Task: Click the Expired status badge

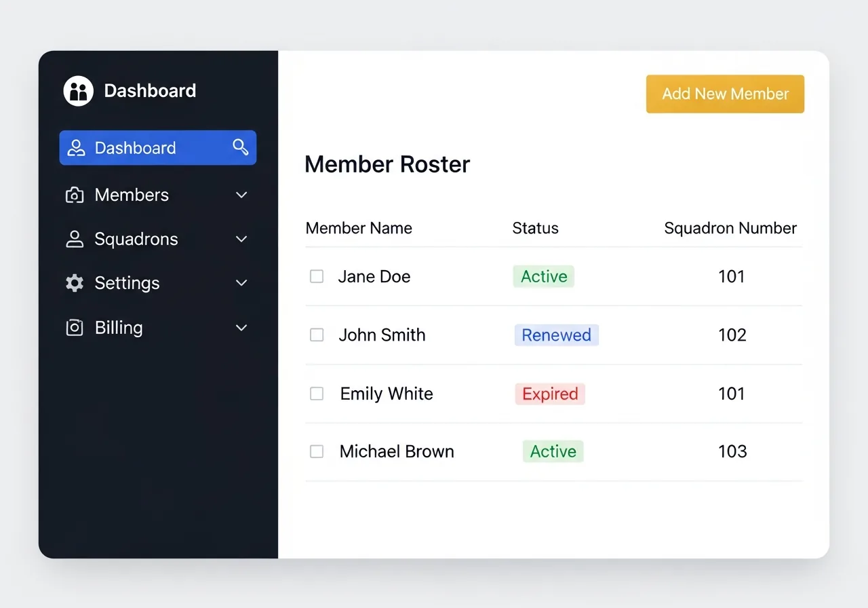Action: pos(550,394)
